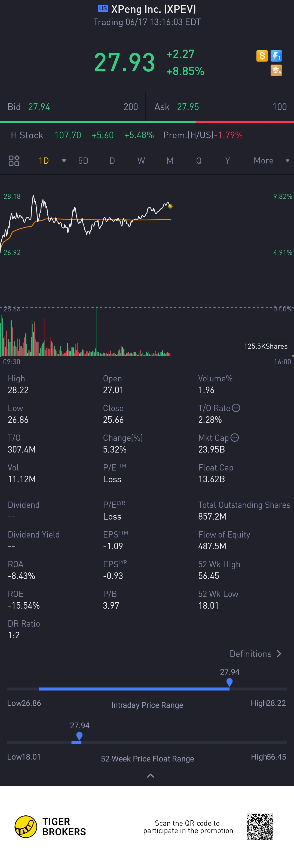Tap the Change(%) 5.32% value
Screen dimensions: 294x868
115,450
